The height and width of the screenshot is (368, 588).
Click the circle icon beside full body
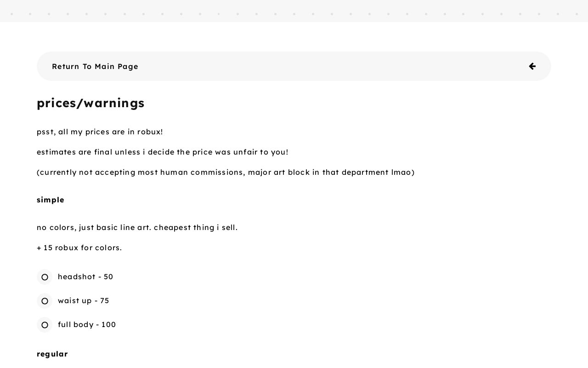click(x=45, y=325)
